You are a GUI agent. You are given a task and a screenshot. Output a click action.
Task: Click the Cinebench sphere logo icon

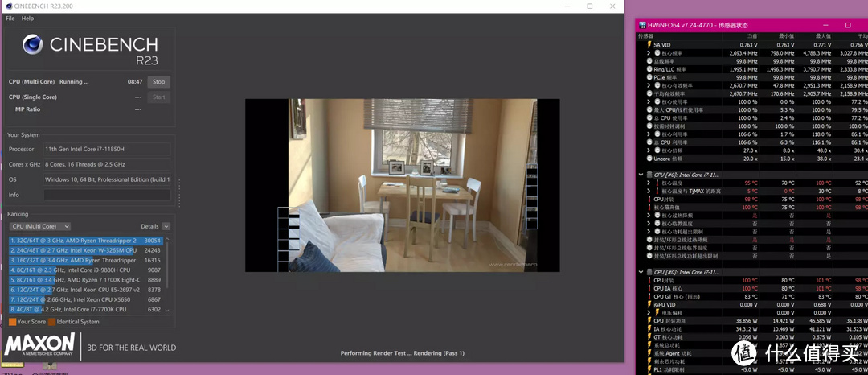point(33,44)
